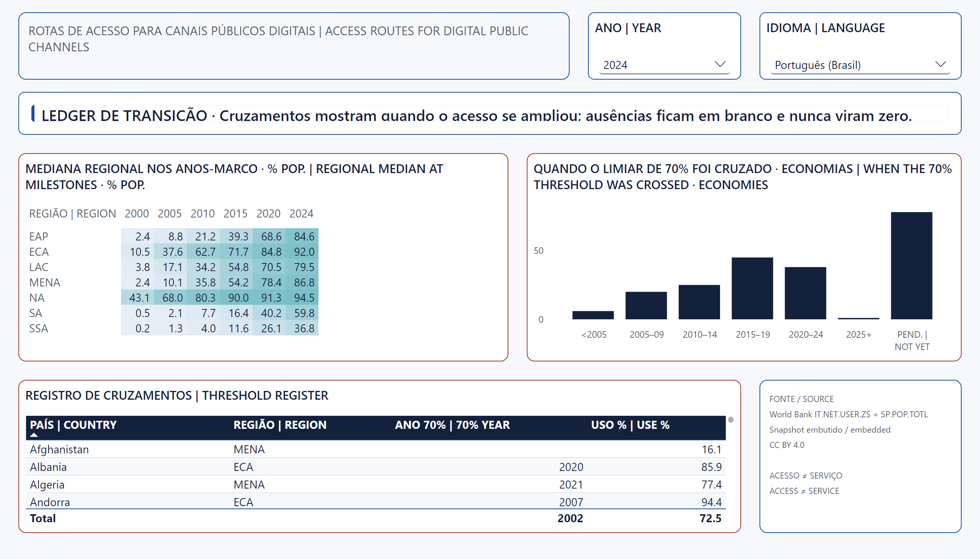Click Algeria's 70% year value 2021

[571, 484]
